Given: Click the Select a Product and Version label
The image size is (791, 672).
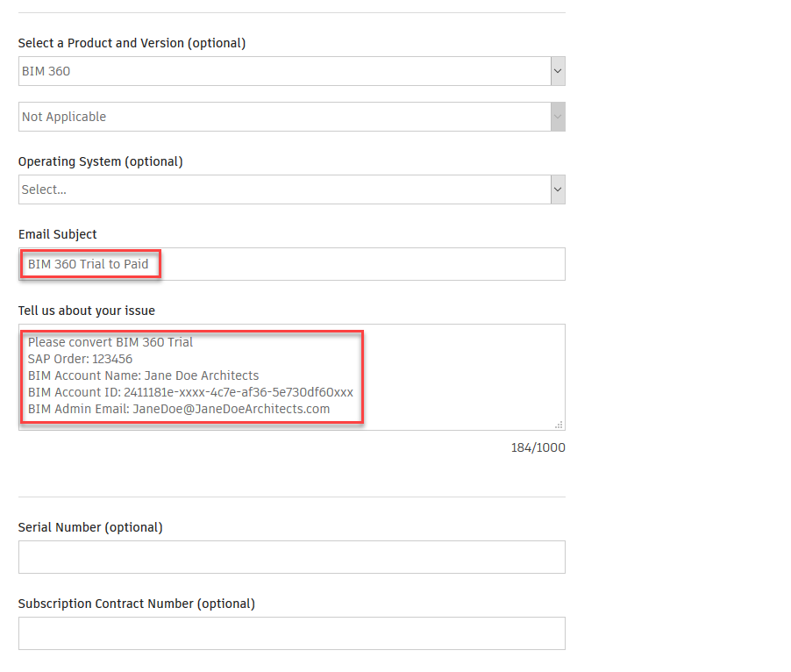Looking at the screenshot, I should point(132,42).
